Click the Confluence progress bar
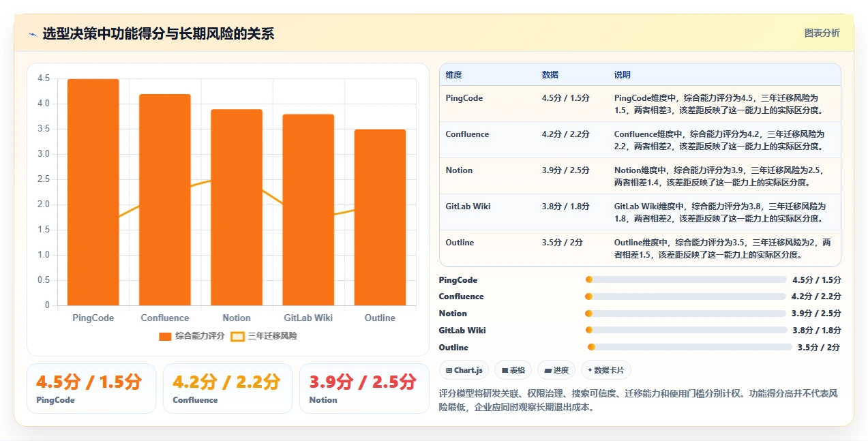 point(686,296)
